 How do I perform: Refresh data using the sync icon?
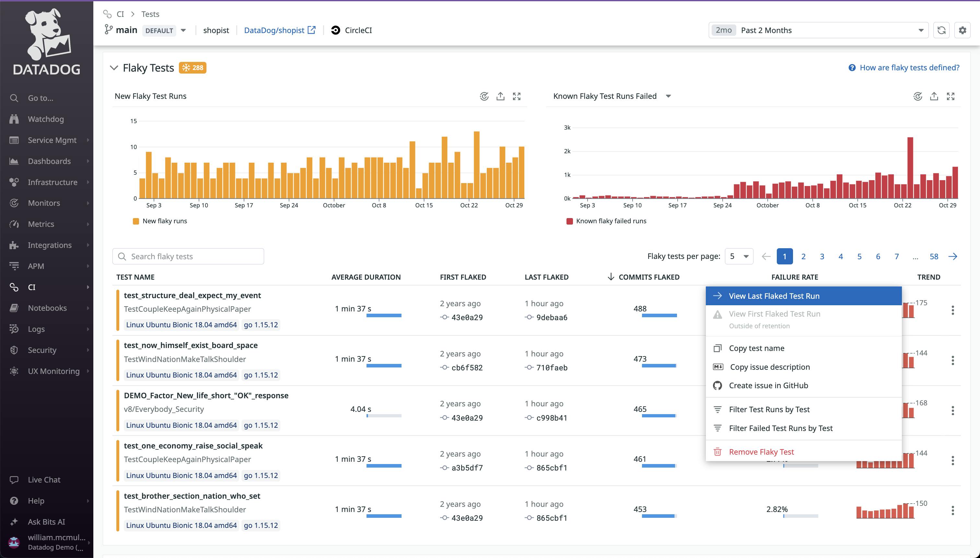(941, 30)
